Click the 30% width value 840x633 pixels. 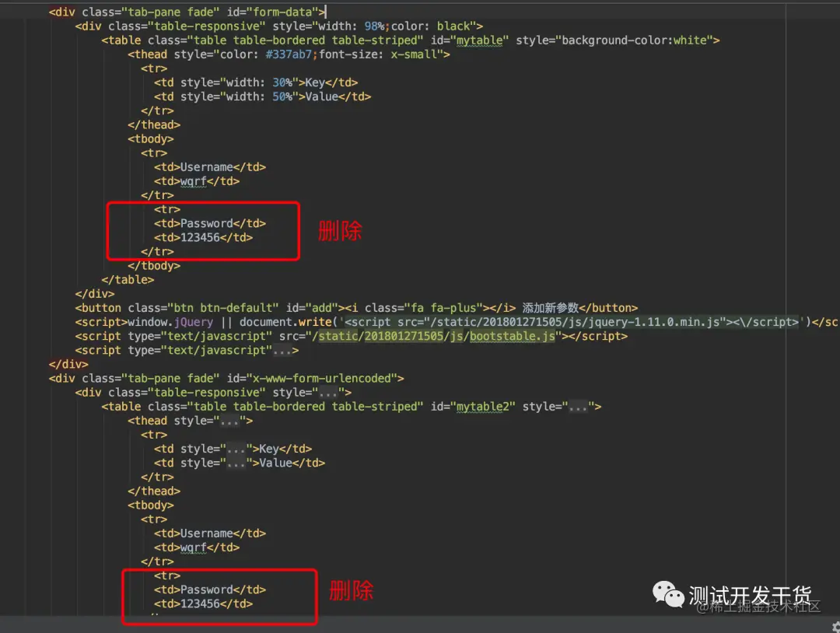pyautogui.click(x=282, y=82)
